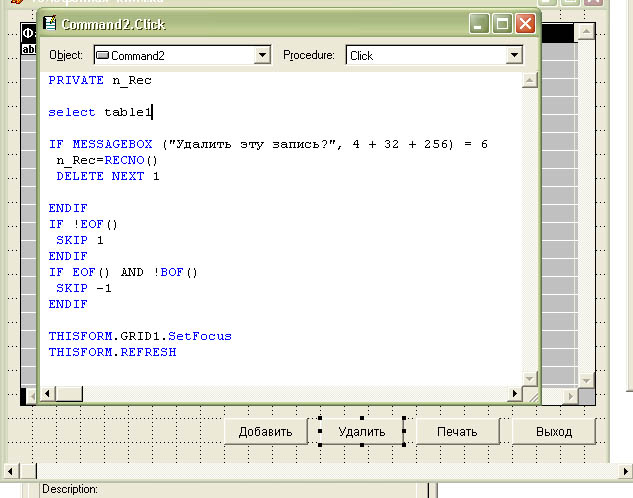Image resolution: width=633 pixels, height=498 pixels.
Task: Open the Object dropdown showing Command2
Action: 262,55
